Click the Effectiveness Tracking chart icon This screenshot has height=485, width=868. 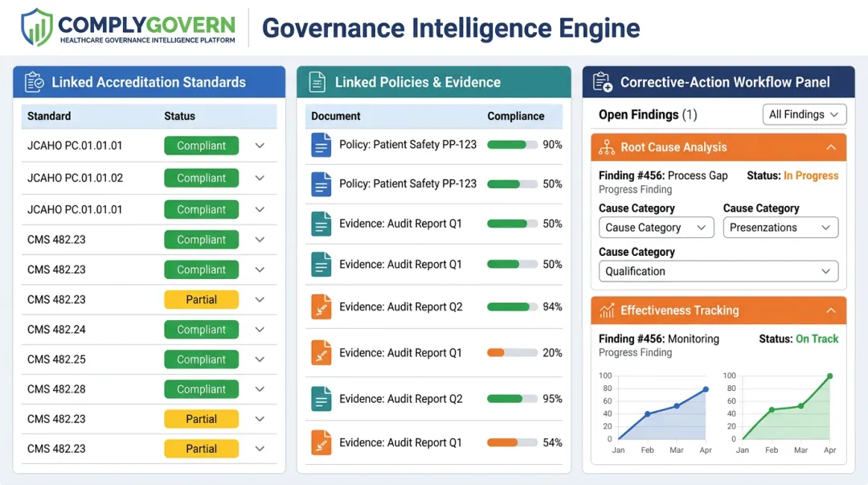pyautogui.click(x=607, y=310)
